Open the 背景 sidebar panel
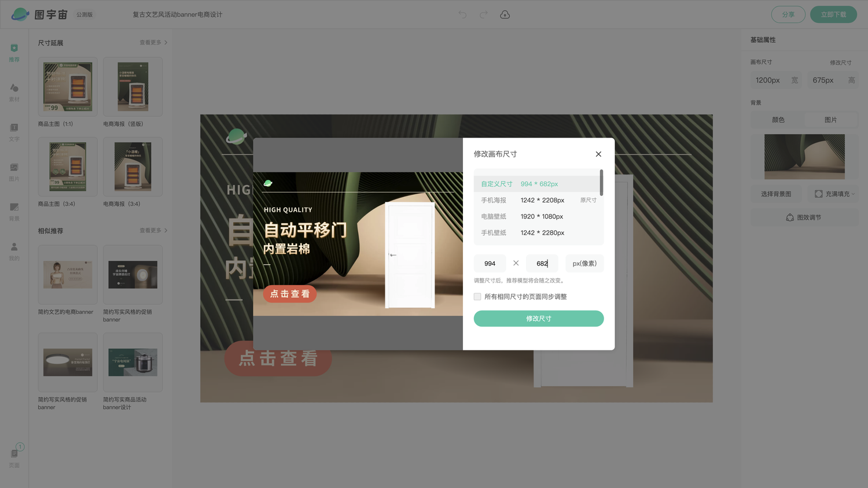Viewport: 868px width, 488px height. 14,212
